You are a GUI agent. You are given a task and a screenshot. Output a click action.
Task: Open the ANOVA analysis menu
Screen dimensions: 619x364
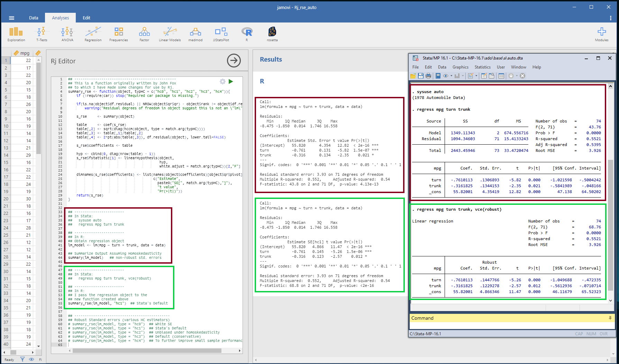point(67,34)
